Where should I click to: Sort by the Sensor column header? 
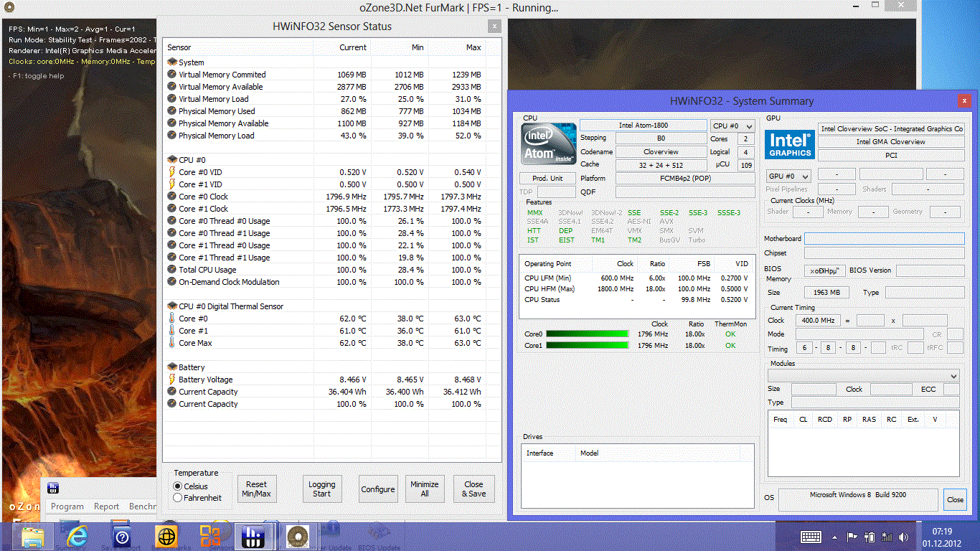tap(238, 47)
